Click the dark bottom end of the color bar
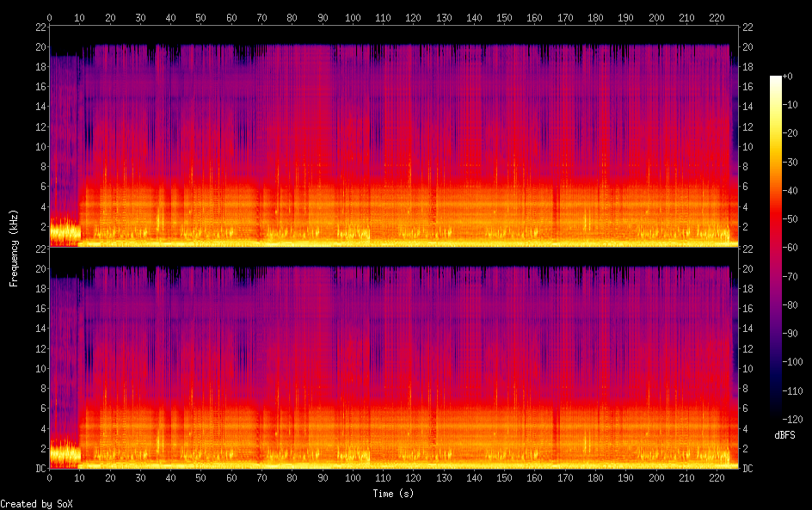Image resolution: width=812 pixels, height=510 pixels. pyautogui.click(x=776, y=418)
